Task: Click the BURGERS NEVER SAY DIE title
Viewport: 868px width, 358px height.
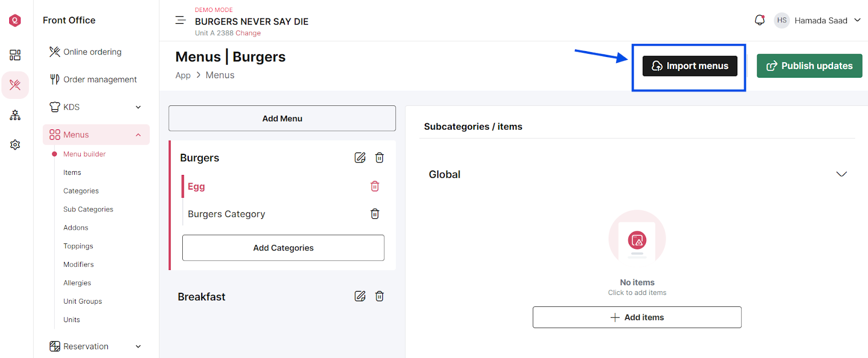Action: [252, 22]
